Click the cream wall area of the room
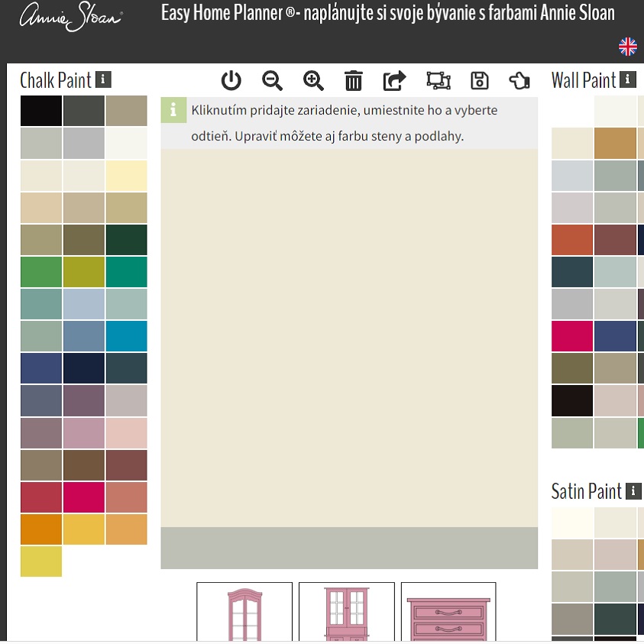 click(349, 338)
